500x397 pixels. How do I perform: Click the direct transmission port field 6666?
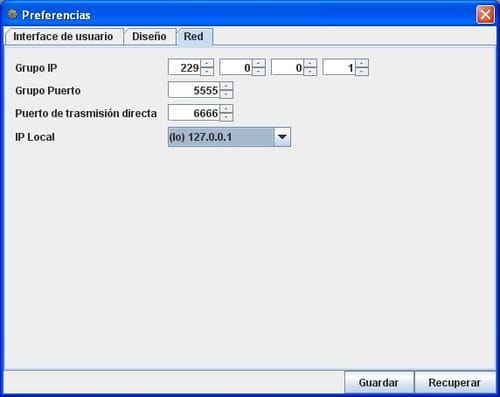(x=194, y=113)
